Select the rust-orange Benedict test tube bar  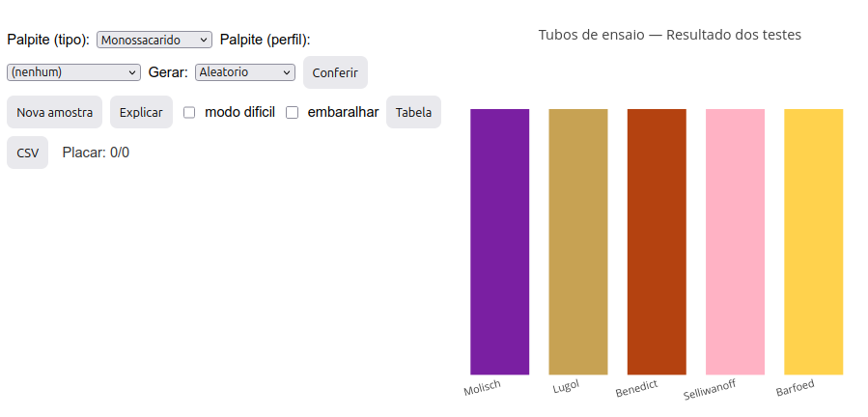point(657,241)
